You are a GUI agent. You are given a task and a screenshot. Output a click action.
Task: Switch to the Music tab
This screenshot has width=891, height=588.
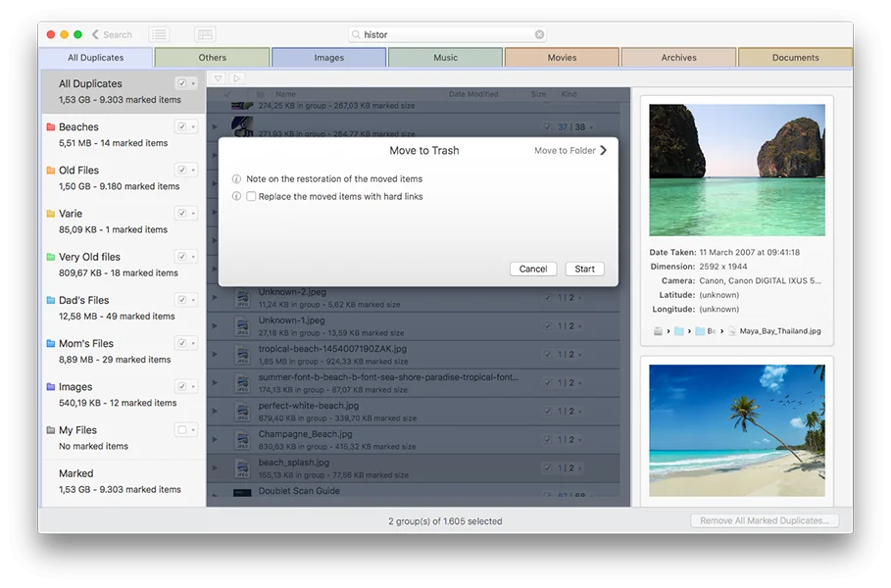pyautogui.click(x=445, y=58)
